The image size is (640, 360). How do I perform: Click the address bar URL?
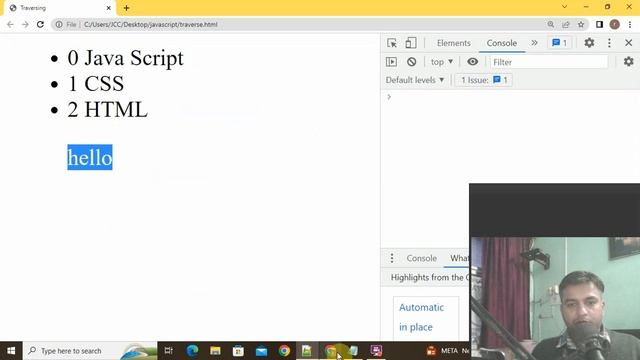(151, 24)
